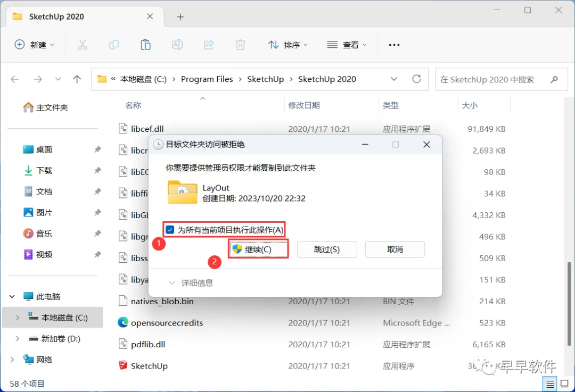Image resolution: width=575 pixels, height=392 pixels.
Task: Open 桌面 in sidebar
Action: pyautogui.click(x=38, y=149)
